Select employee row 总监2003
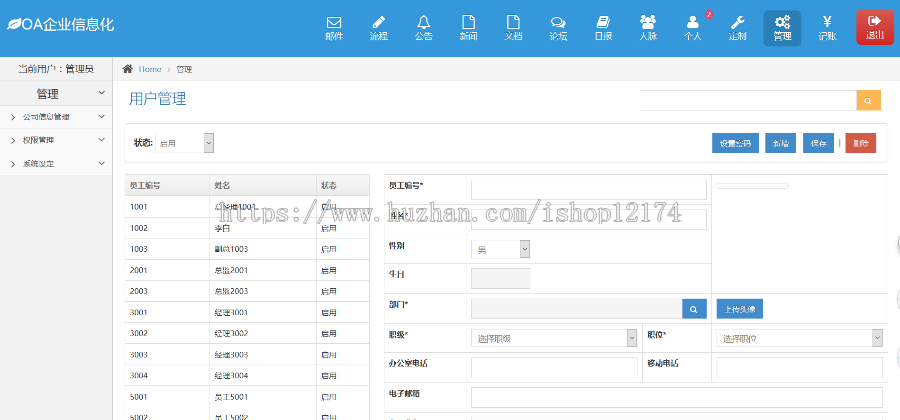Screen dimensions: 900x420 coord(247,291)
